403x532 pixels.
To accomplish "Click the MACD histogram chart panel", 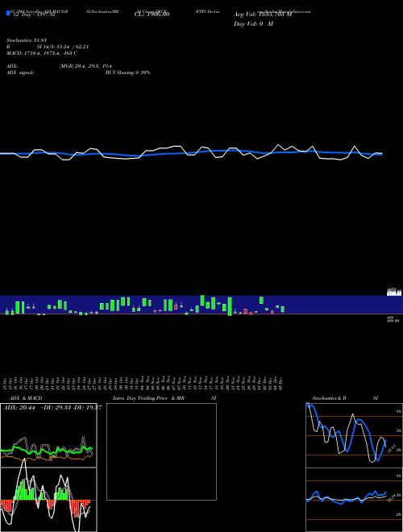I will coord(48,500).
